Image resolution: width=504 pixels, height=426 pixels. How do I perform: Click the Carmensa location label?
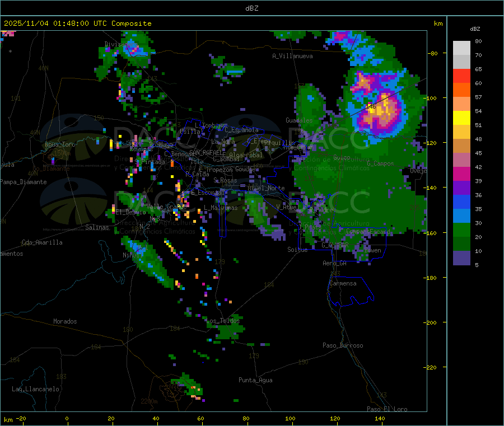click(343, 283)
